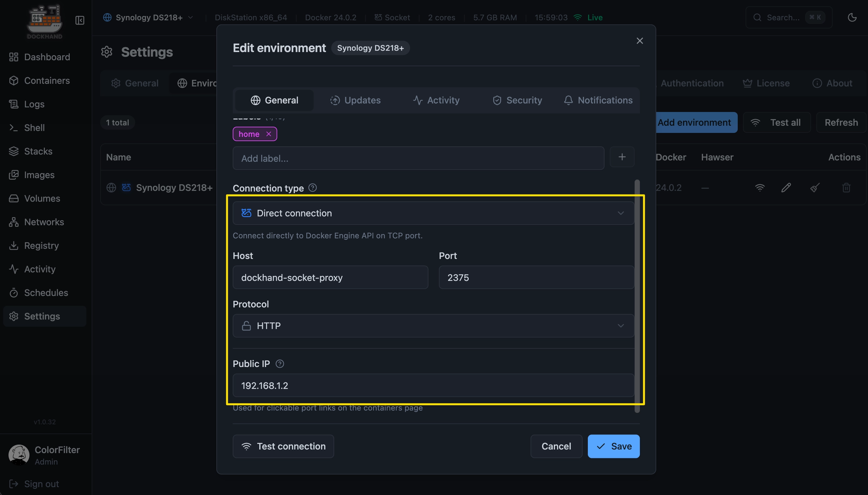Click the v1.0.32 version text
The height and width of the screenshot is (495, 868).
click(x=45, y=422)
